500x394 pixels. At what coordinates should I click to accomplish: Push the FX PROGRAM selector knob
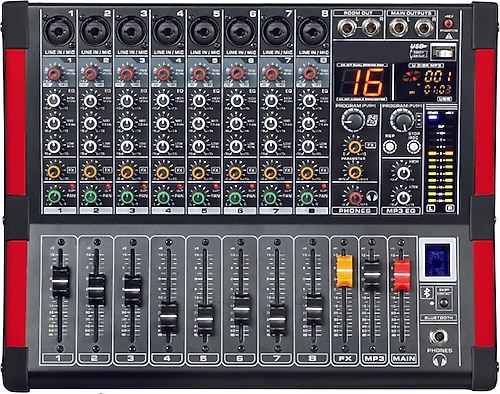(353, 120)
